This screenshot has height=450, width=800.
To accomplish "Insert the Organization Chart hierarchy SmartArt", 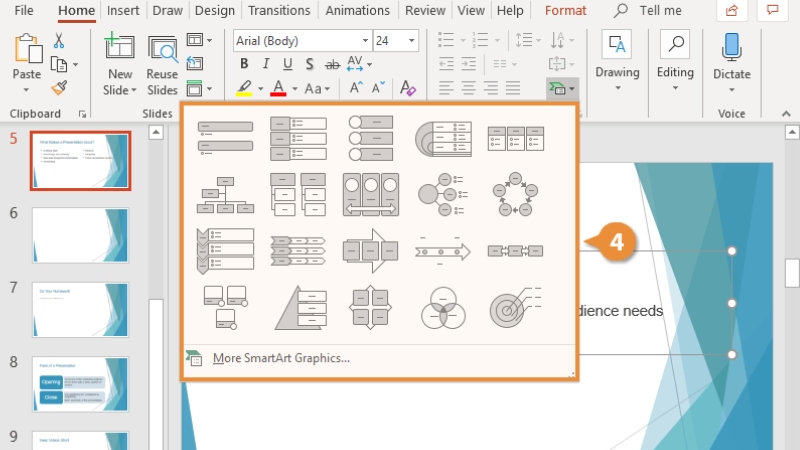I will tap(225, 195).
